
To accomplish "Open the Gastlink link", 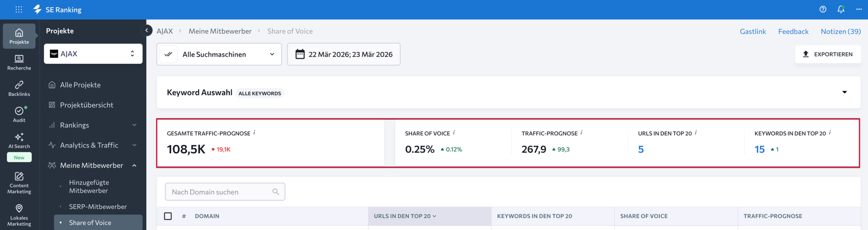I will coord(753,32).
